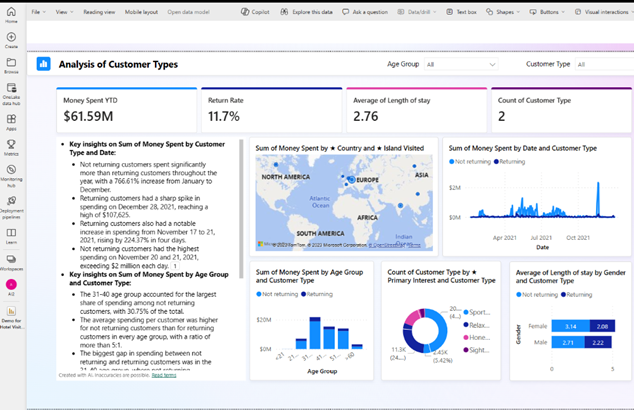Click the Money Spent YTD card
The image size is (634, 410).
126,110
